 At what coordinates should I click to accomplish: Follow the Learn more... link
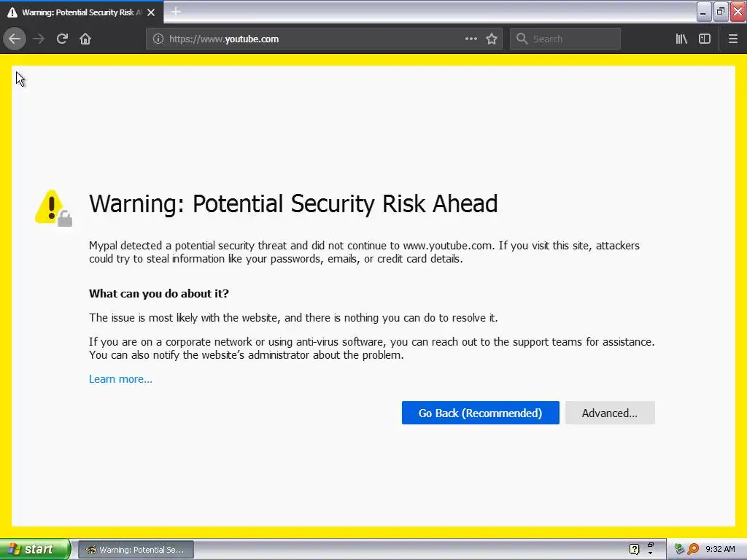(x=120, y=379)
